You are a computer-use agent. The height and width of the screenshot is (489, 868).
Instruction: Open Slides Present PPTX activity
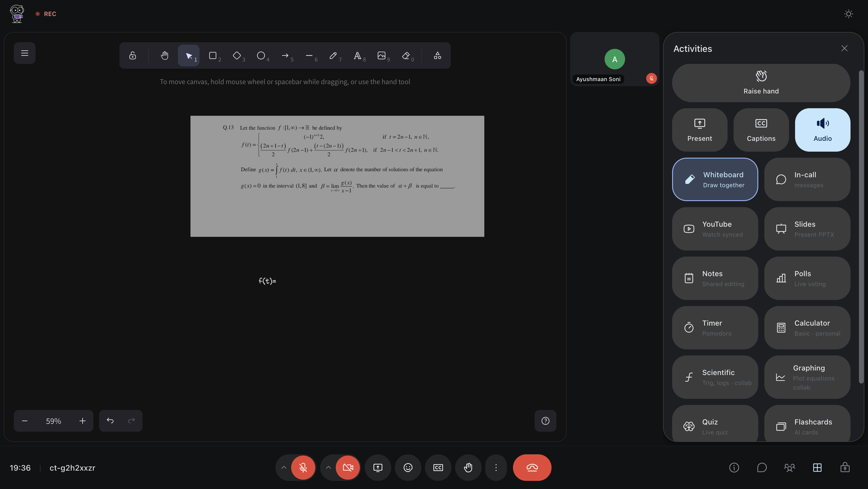click(x=807, y=229)
